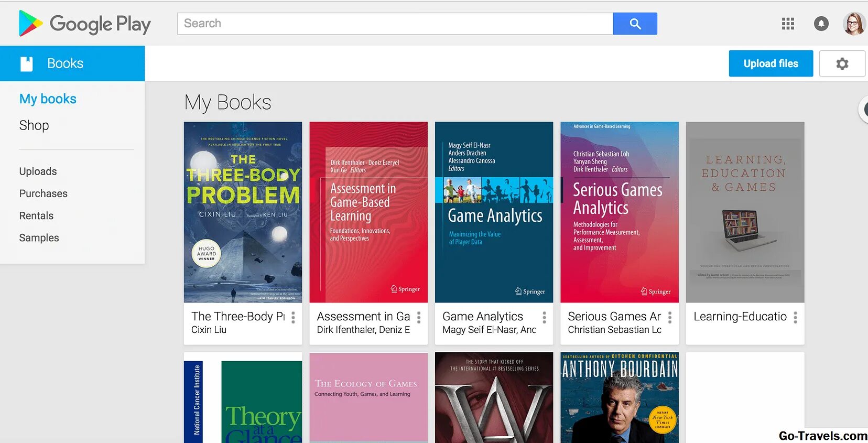Screen dimensions: 868x443
Task: Click the 'My Books' page heading
Action: tap(227, 102)
